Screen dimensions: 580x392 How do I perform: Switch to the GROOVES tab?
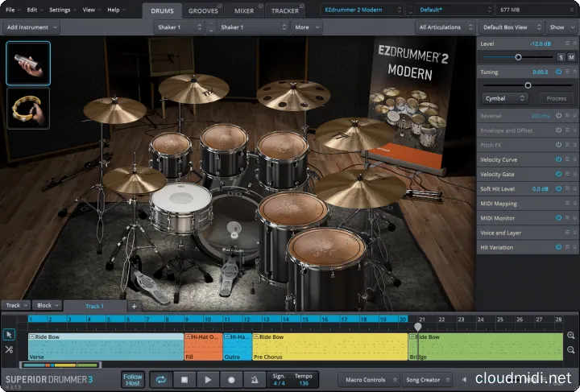[x=203, y=10]
